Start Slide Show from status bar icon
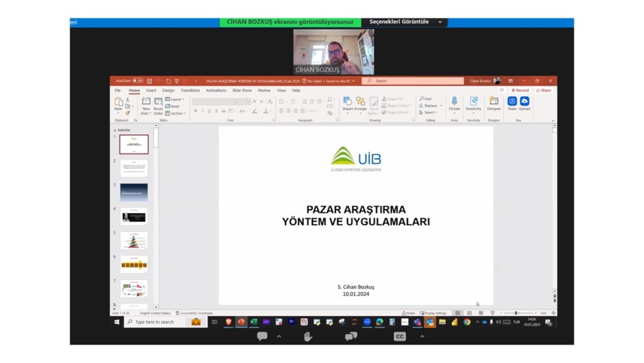 (493, 313)
